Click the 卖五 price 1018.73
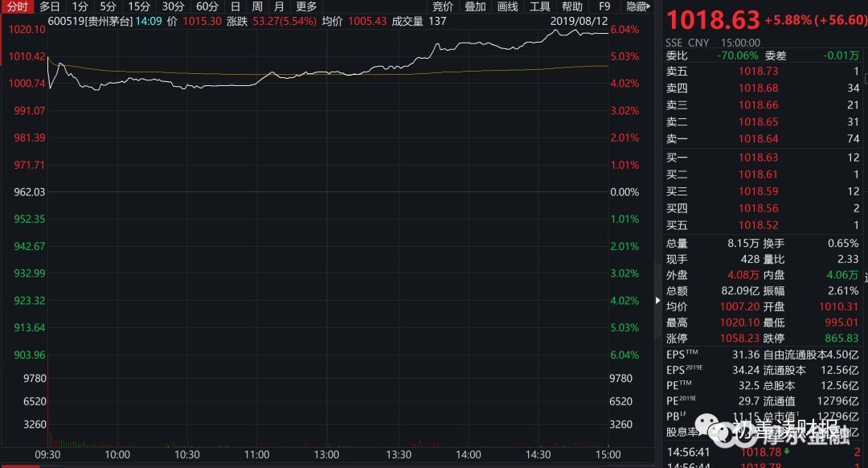 758,71
